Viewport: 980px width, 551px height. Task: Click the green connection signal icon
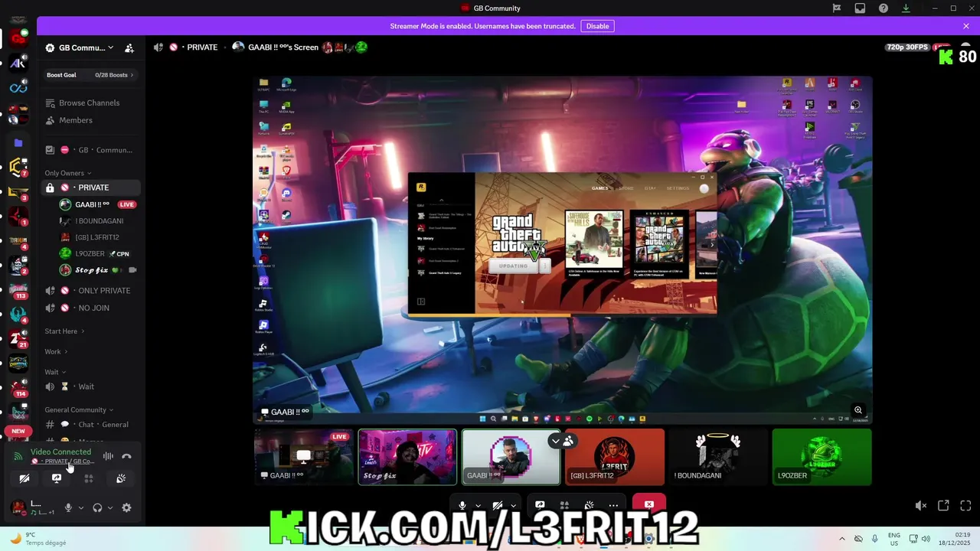point(18,456)
